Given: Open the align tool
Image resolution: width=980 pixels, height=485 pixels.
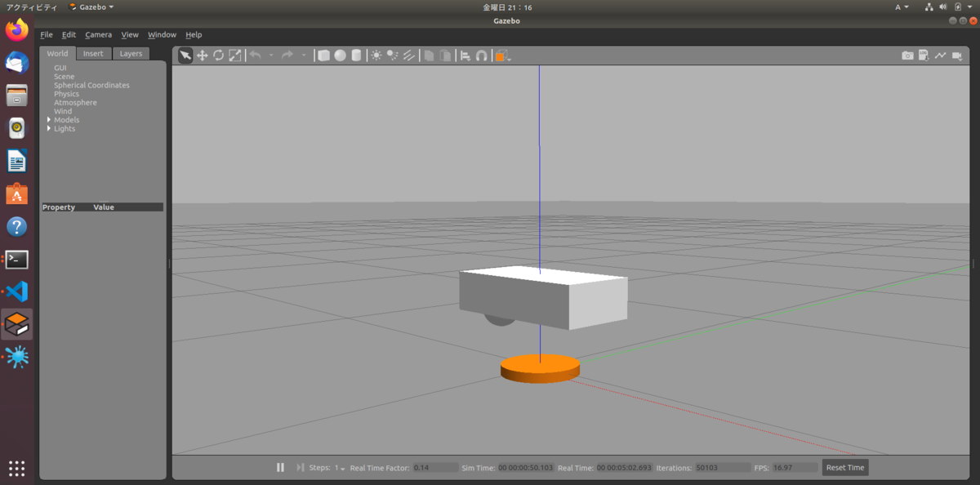Looking at the screenshot, I should (x=465, y=56).
